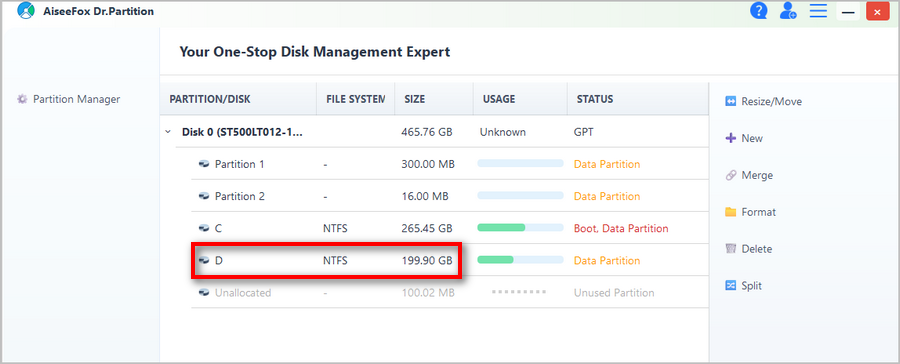The image size is (900, 364).
Task: Click the Partition Manager gear icon
Action: 22,99
